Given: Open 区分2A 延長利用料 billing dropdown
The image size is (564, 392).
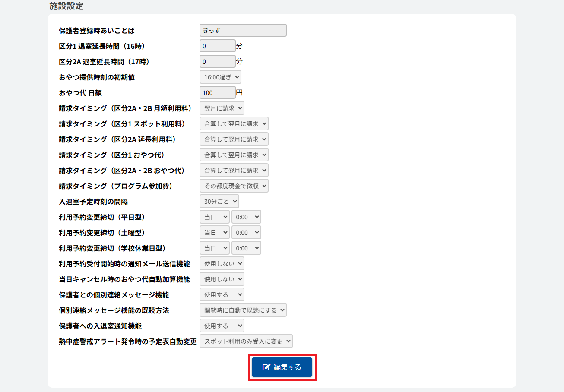Looking at the screenshot, I should pos(234,139).
